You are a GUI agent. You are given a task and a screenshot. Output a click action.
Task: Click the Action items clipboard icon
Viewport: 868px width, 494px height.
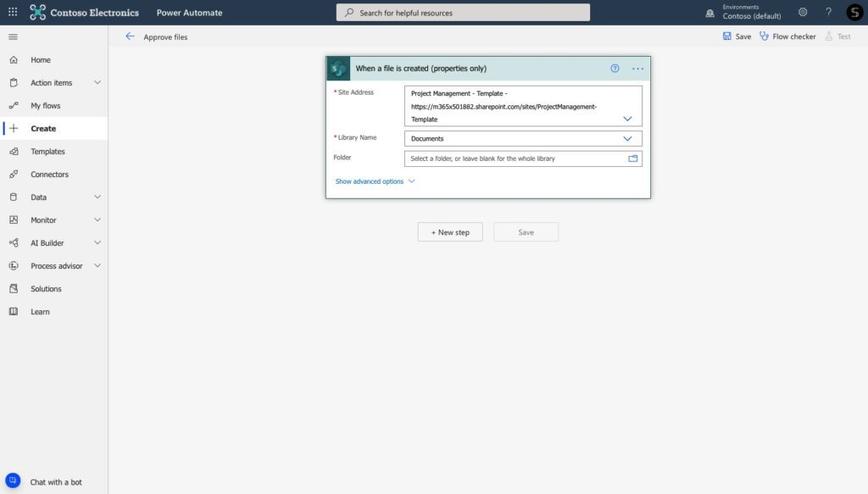tap(14, 82)
